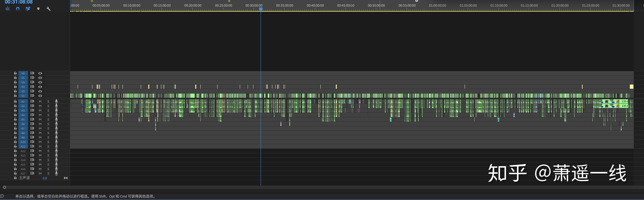The width and height of the screenshot is (644, 200).
Task: Select the V6 track target label
Action: point(23,73)
